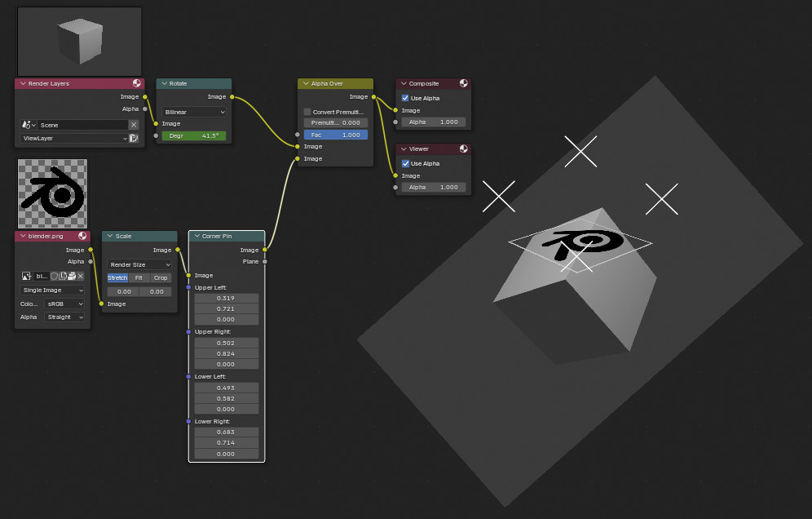The image size is (812, 519).
Task: Click Alpha Over Image output socket
Action: point(373,97)
